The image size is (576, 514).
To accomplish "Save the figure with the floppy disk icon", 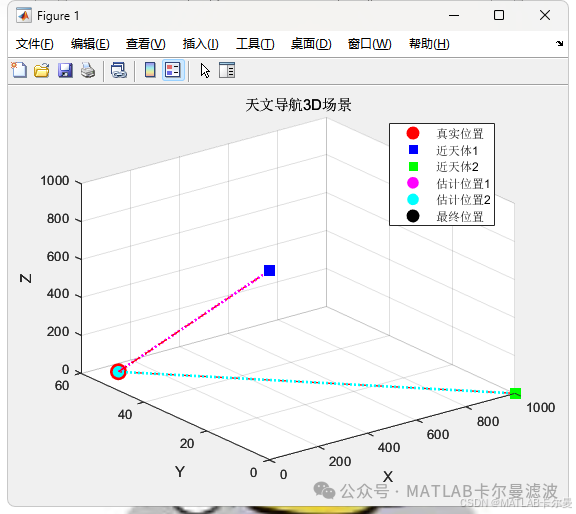I will [65, 70].
